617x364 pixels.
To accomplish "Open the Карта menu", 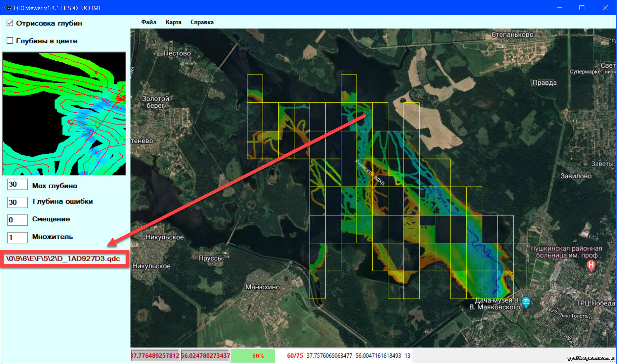I will (173, 22).
